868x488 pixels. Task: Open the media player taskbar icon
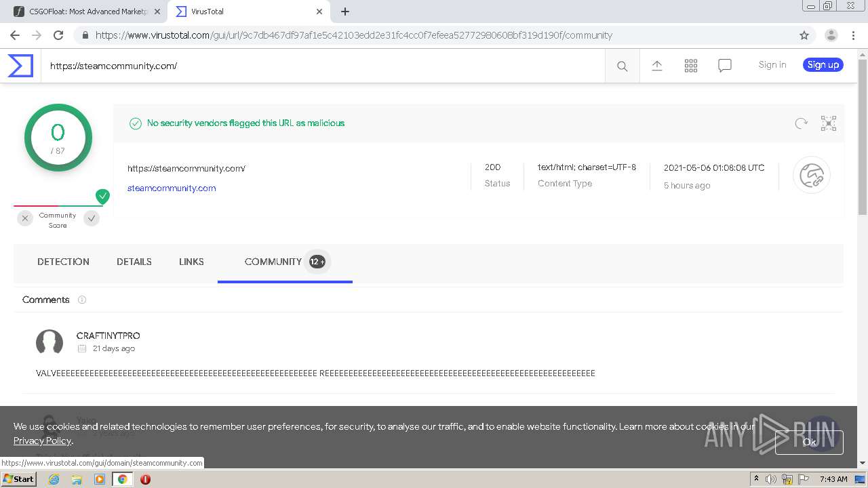(x=100, y=479)
